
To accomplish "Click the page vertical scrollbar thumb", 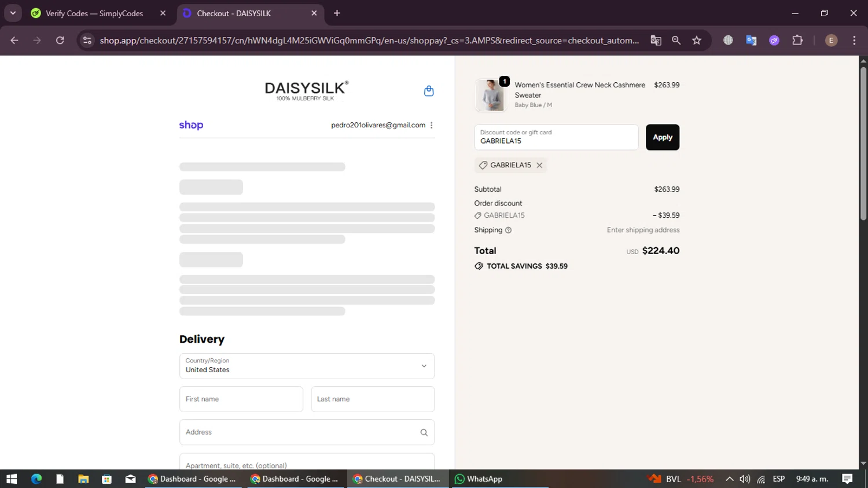I will [863, 143].
